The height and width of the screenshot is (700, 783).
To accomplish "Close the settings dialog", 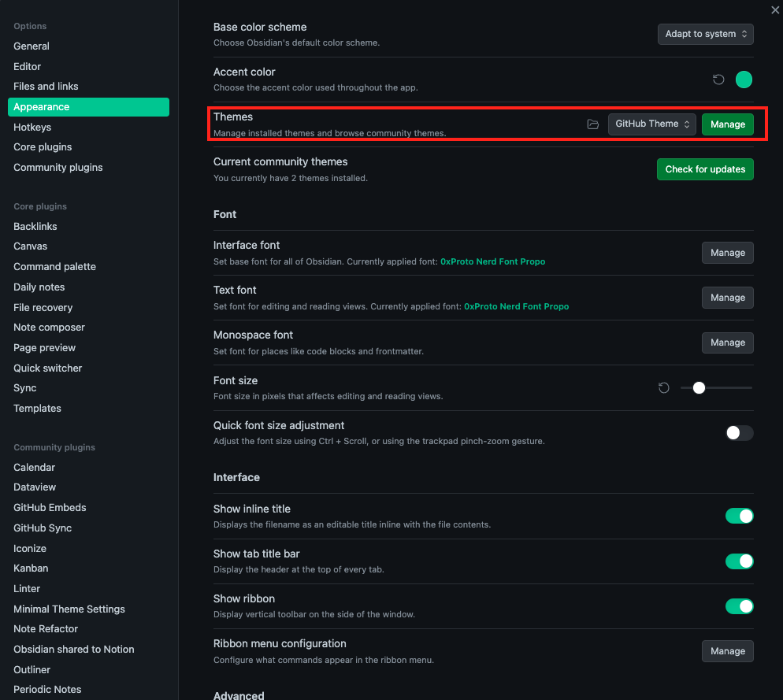I will click(x=774, y=9).
